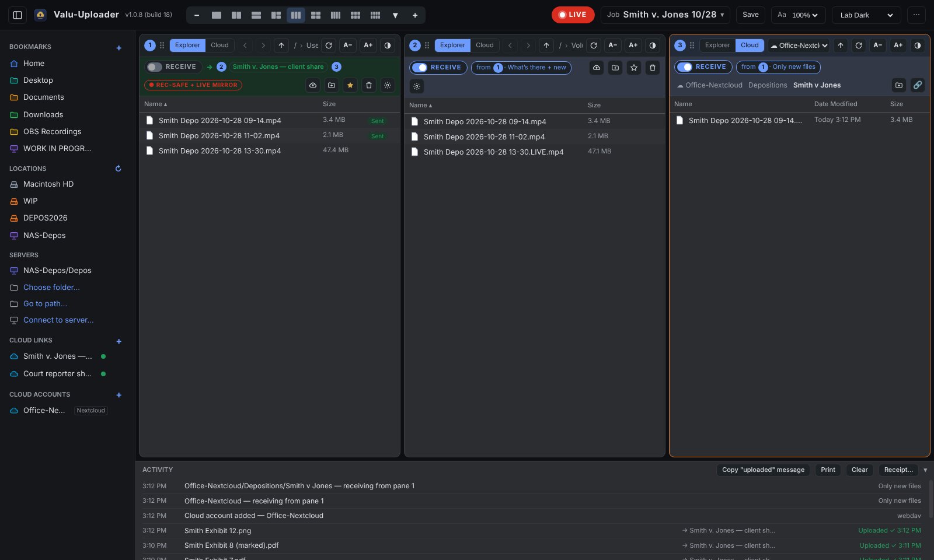The height and width of the screenshot is (560, 934).
Task: Go up a folder in pane 2
Action: pos(546,45)
